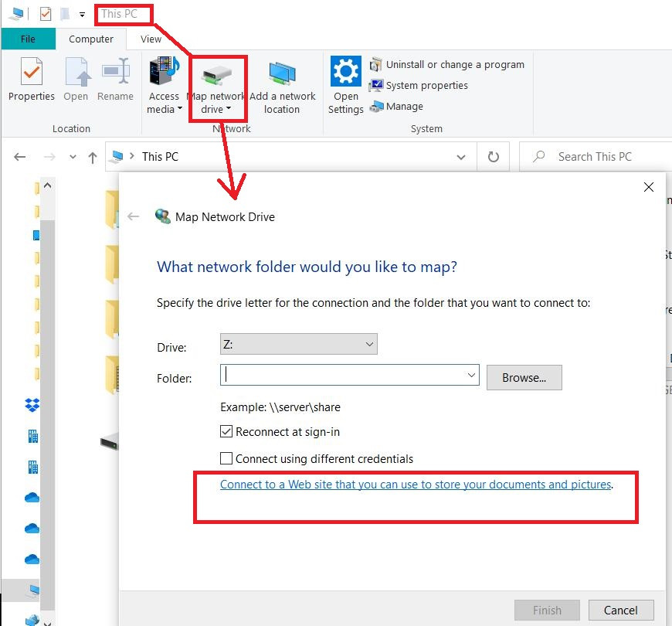This screenshot has height=626, width=672.
Task: Open the Access media menu
Action: tap(165, 86)
